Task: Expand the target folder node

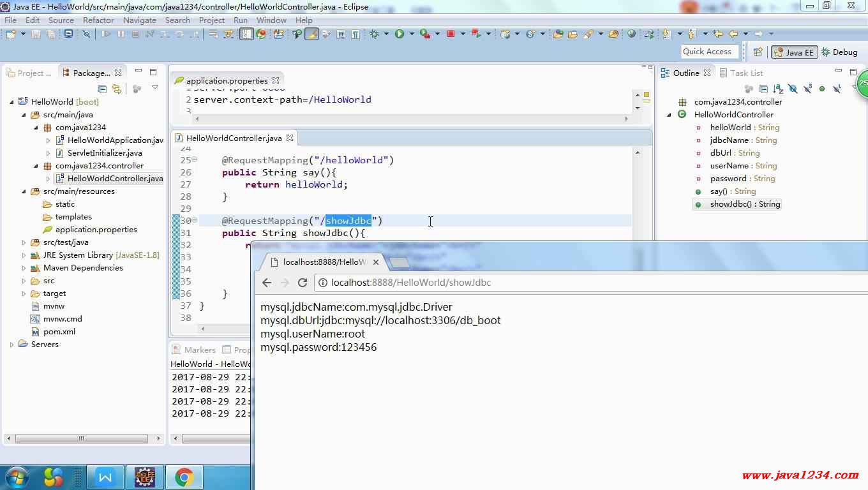Action: (24, 293)
